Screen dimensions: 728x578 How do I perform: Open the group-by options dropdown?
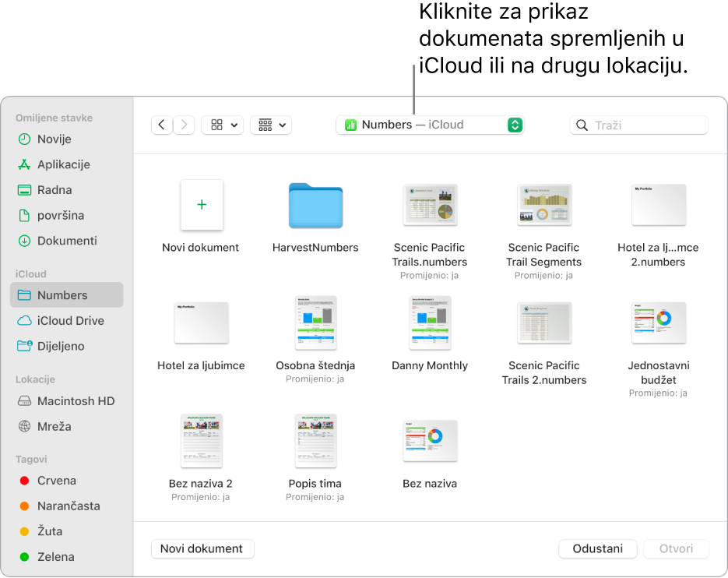coord(271,125)
